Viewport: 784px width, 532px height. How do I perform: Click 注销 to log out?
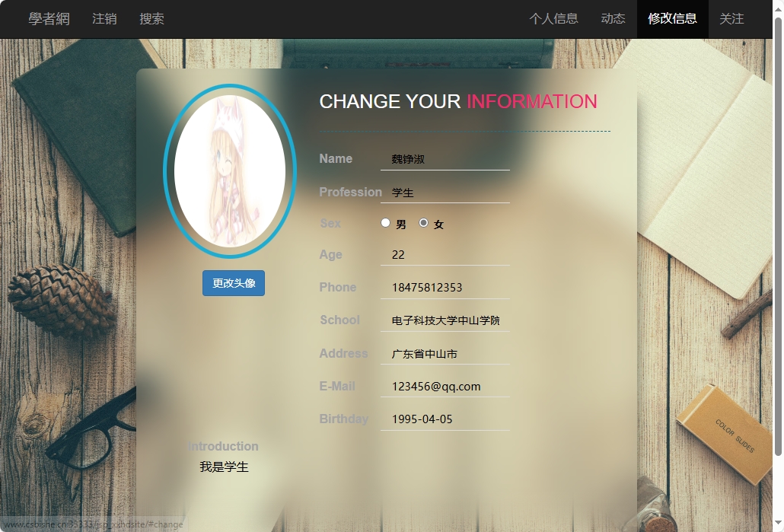tap(104, 19)
